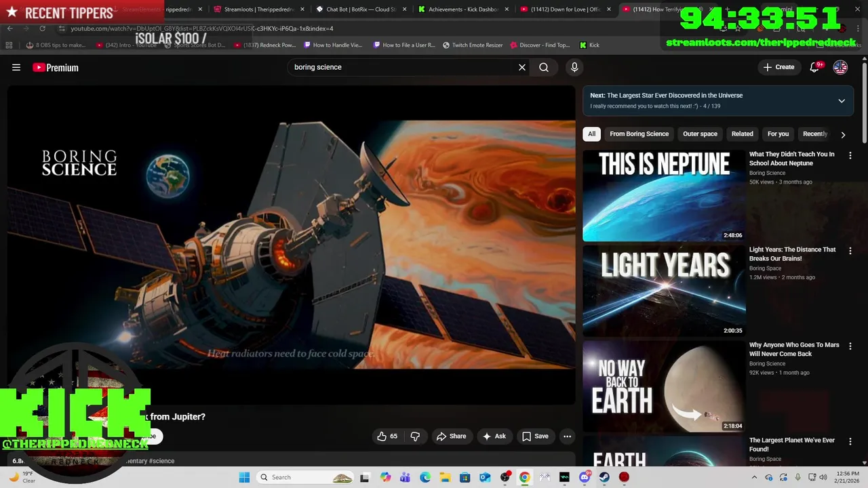Click the browser address bar URL
868x488 pixels.
(202, 28)
